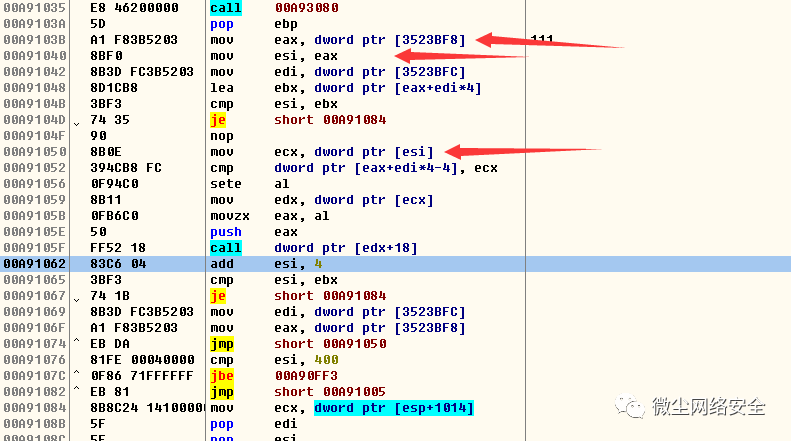Select address 00A91052
The height and width of the screenshot is (441, 791).
point(35,168)
